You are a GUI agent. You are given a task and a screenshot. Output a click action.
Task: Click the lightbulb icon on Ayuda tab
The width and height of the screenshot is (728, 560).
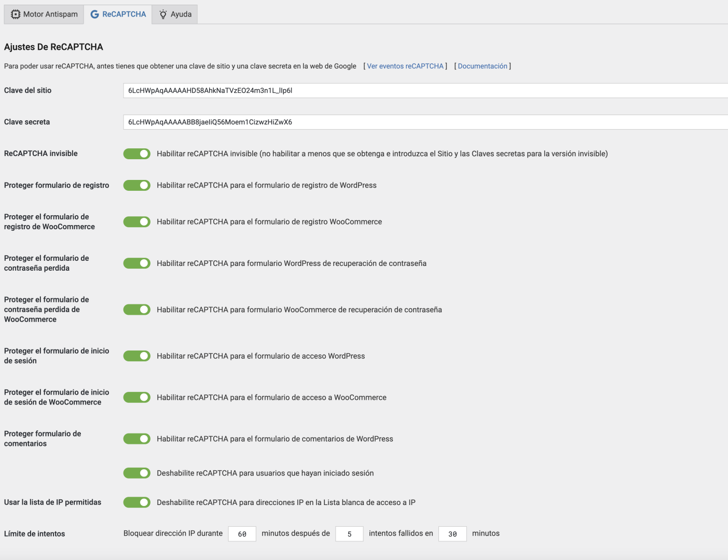click(x=163, y=15)
